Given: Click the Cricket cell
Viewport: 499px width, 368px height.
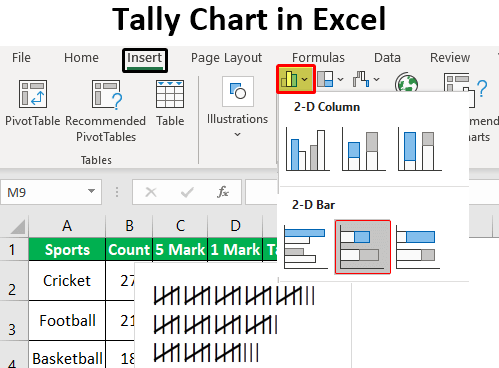Looking at the screenshot, I should click(67, 281).
